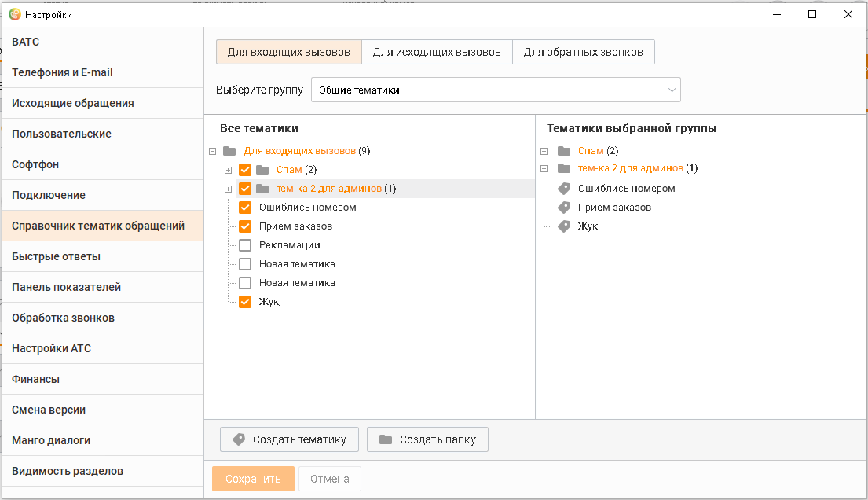Uncheck the 'Жук' checkbox
This screenshot has width=868, height=500.
245,302
